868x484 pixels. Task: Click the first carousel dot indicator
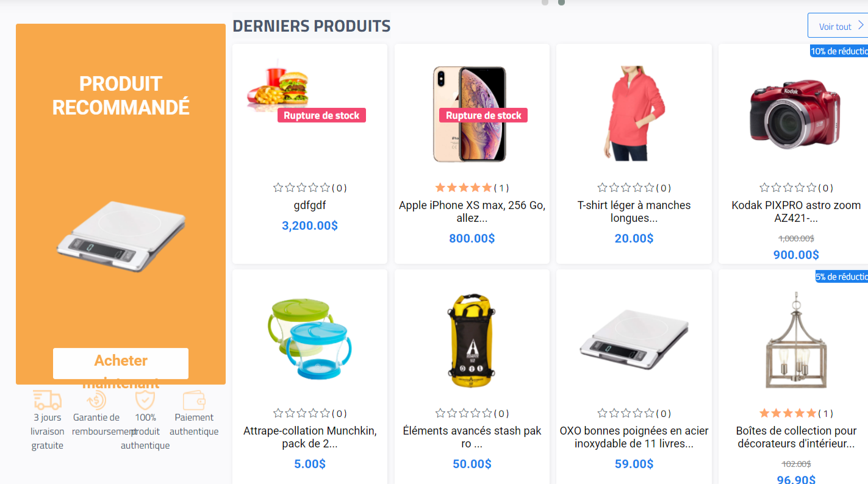pyautogui.click(x=545, y=2)
